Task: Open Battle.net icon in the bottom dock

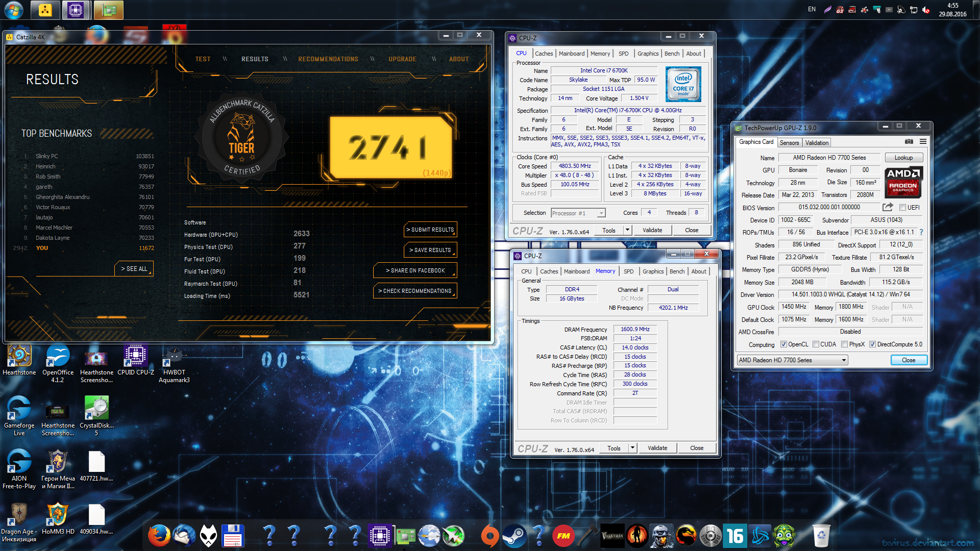Action: click(x=759, y=536)
